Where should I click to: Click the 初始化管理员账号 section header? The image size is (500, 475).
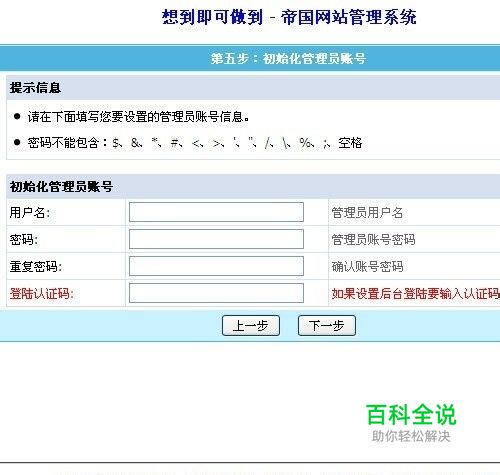61,186
